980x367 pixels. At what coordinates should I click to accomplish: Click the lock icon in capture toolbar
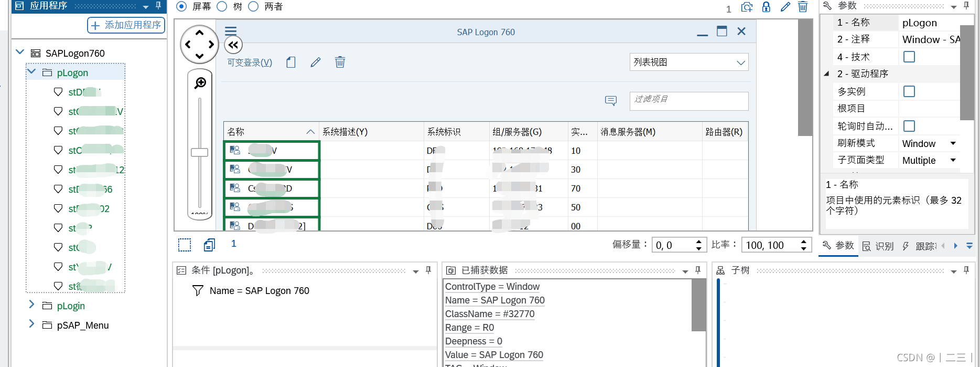click(x=766, y=7)
